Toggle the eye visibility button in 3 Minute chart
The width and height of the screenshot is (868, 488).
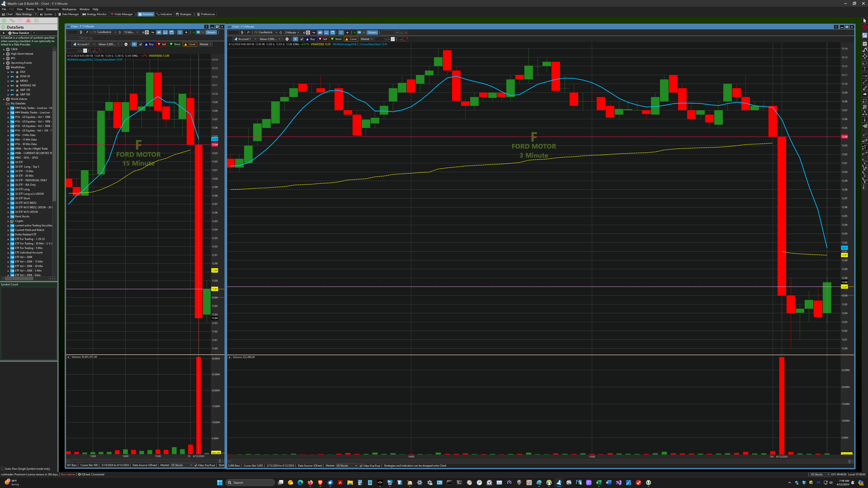click(295, 39)
